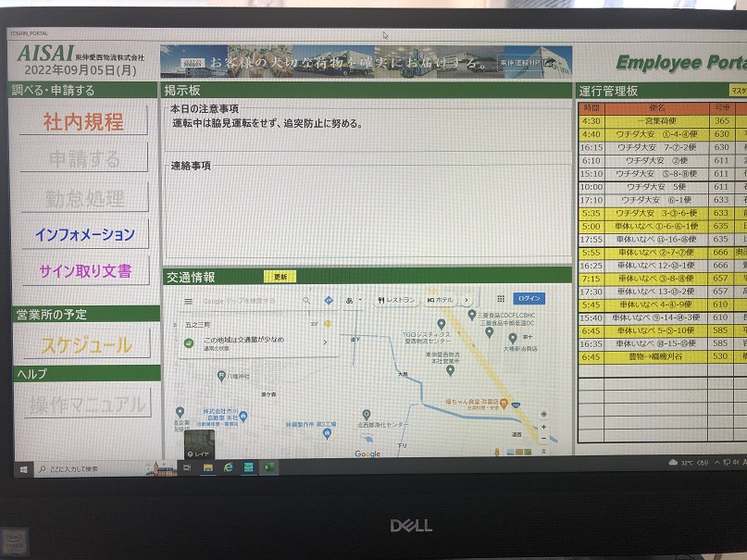
Task: Click the my-location target icon on map
Action: pyautogui.click(x=543, y=414)
